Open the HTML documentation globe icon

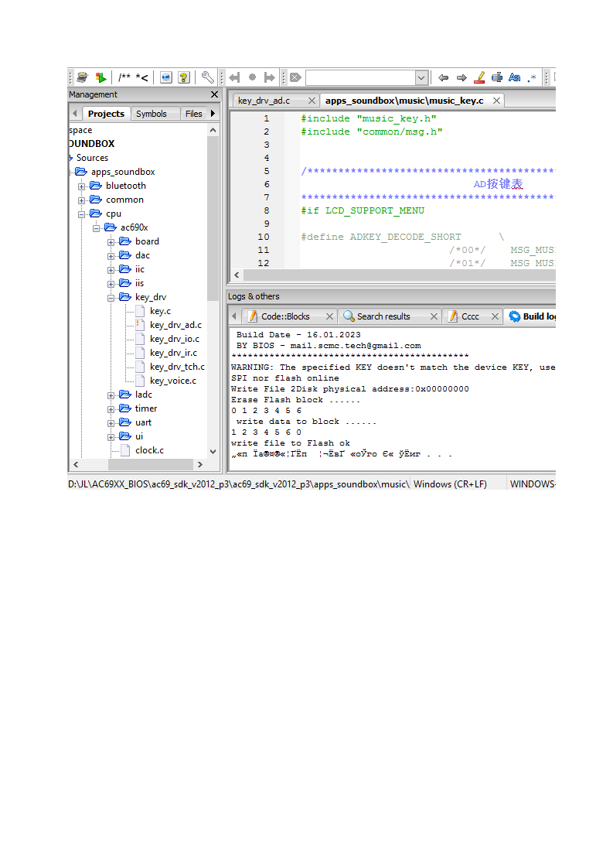click(166, 77)
